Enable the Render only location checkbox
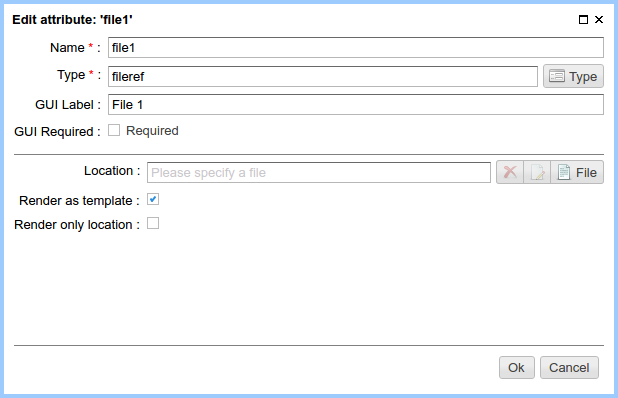 tap(153, 223)
